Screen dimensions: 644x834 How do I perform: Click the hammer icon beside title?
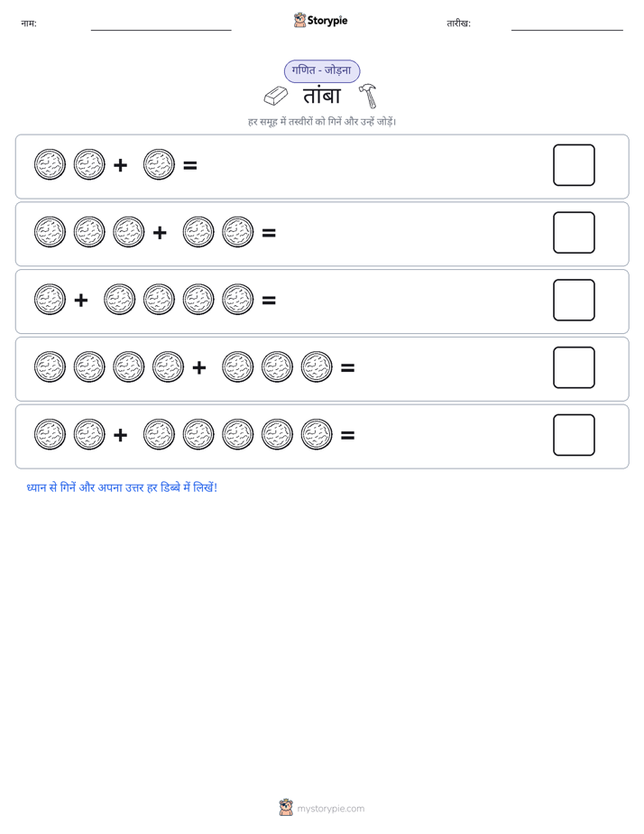[368, 96]
